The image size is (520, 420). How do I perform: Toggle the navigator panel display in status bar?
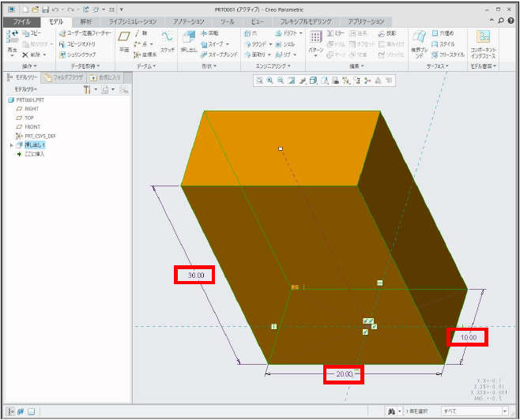tap(10, 411)
